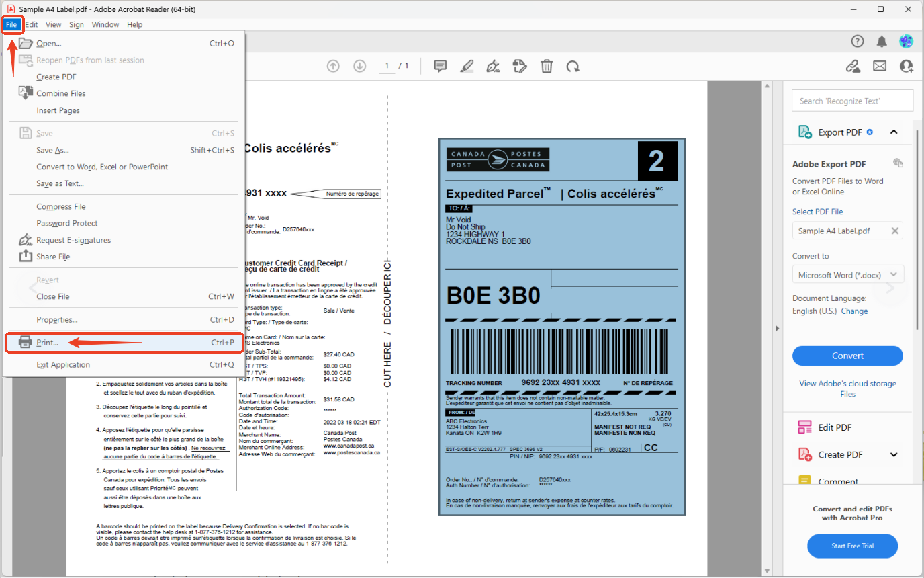Click Search 'Recognize Text' field
924x578 pixels.
click(853, 101)
